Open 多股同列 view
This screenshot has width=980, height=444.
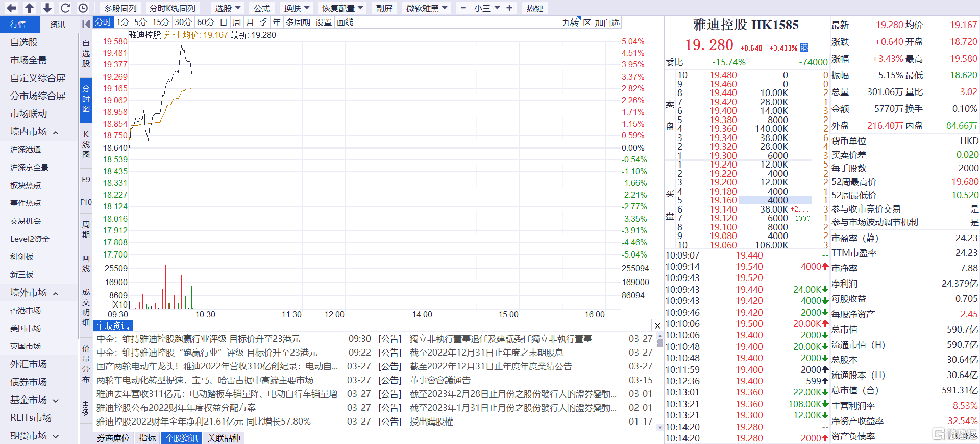[x=120, y=8]
